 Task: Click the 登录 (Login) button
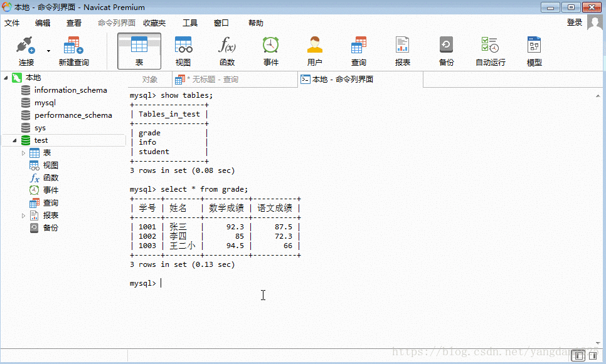tap(574, 23)
